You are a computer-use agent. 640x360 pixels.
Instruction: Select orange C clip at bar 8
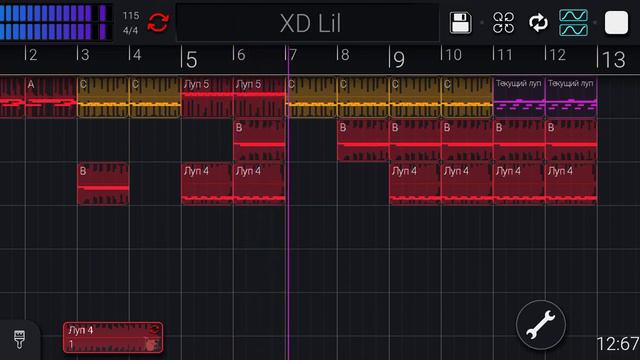tap(364, 98)
